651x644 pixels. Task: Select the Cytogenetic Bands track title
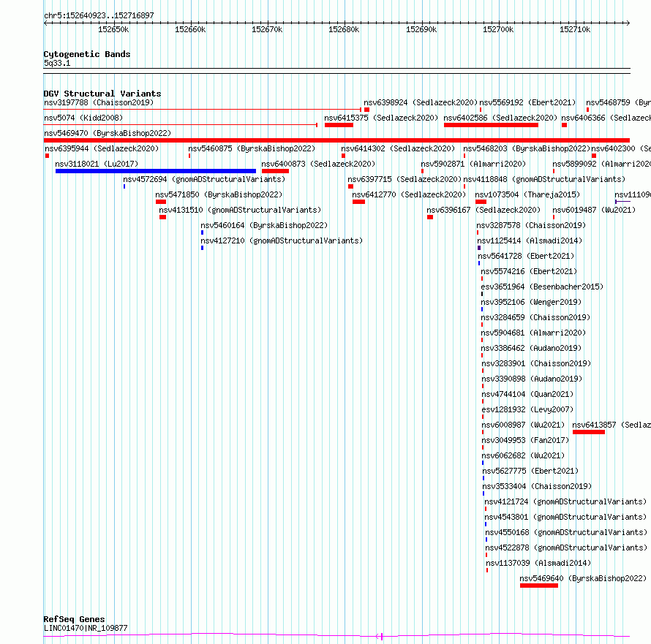(x=87, y=54)
